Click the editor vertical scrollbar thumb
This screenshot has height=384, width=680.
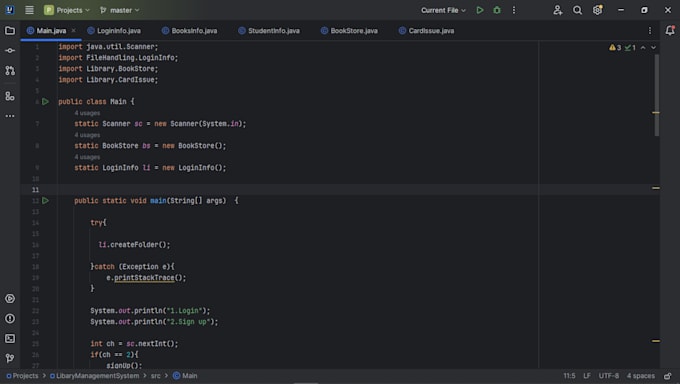(x=657, y=95)
